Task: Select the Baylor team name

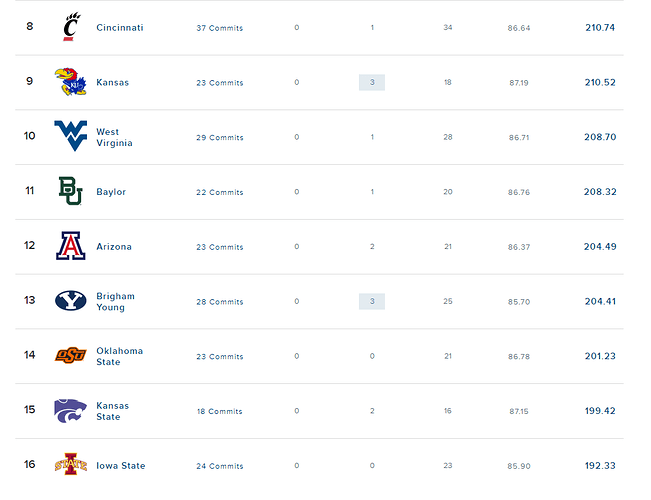Action: 111,192
